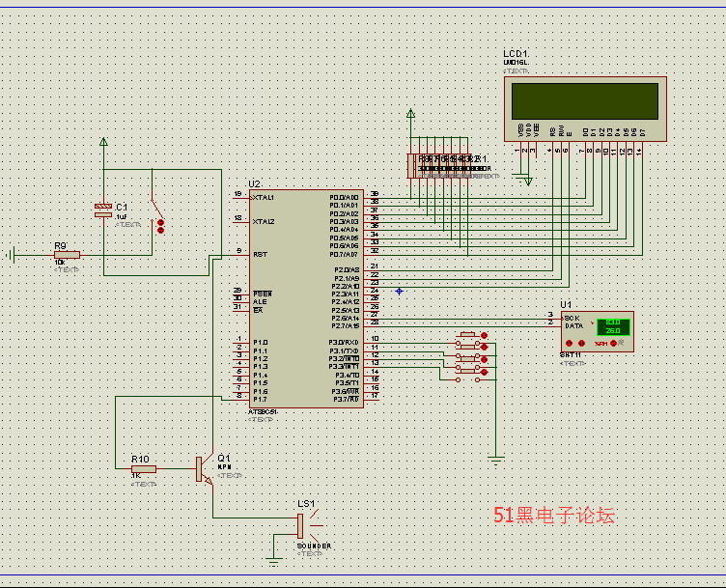
Task: Click the P0.7/AD7 pin label
Action: point(344,255)
